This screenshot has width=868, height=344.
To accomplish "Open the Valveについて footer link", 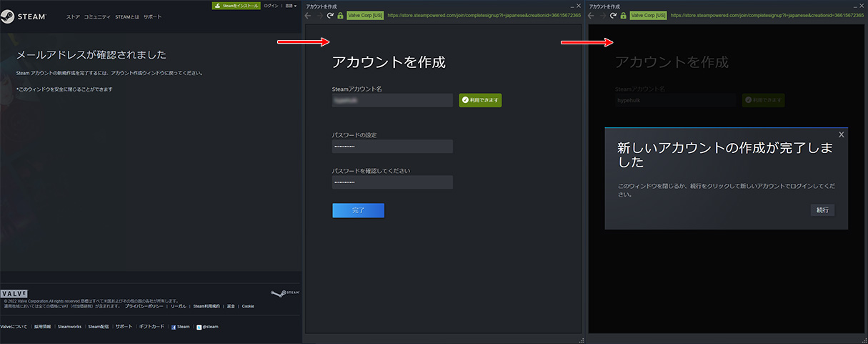I will [14, 326].
